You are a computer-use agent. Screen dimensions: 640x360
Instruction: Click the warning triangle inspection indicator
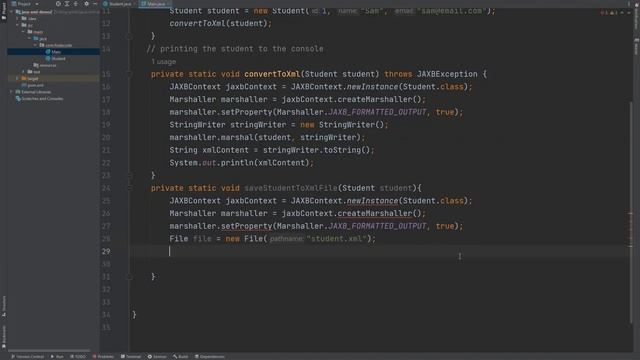pos(613,12)
